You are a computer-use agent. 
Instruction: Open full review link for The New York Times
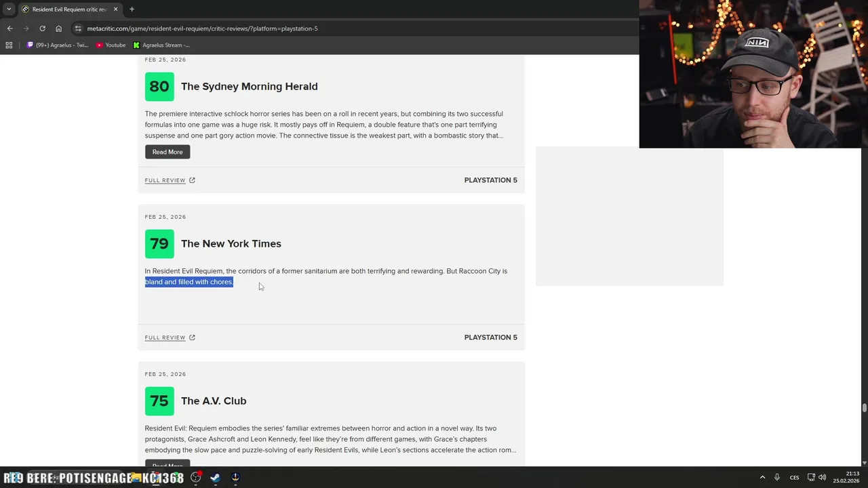pyautogui.click(x=165, y=338)
